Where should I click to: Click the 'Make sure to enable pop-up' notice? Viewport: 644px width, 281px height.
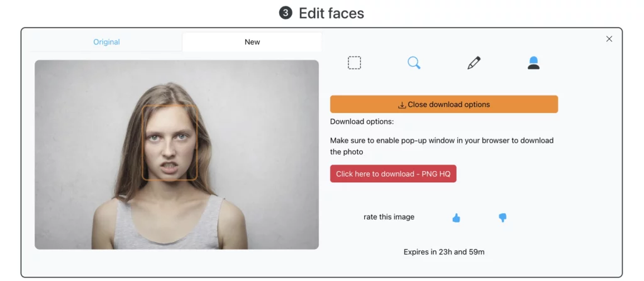tap(442, 146)
